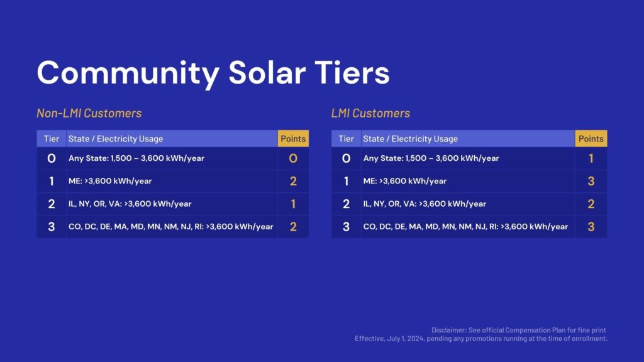Click LMI points value 2 for IL, NY row
Screen dimensions: 644x362
[591, 204]
